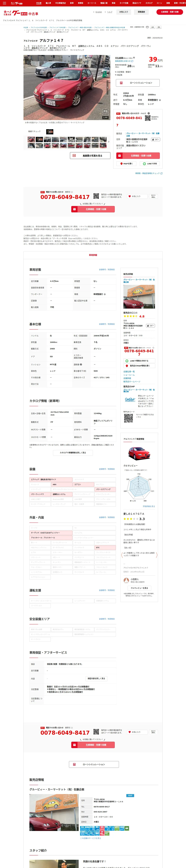The image size is (186, 868).
Task: Click help icon beside 車検整備付 in 車両状態
Action: [105, 294]
